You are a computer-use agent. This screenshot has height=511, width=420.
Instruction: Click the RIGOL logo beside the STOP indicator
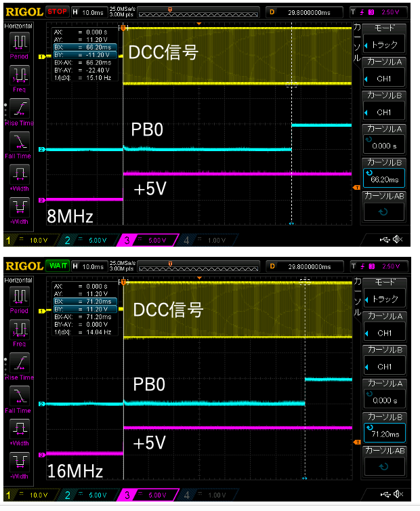pyautogui.click(x=24, y=12)
